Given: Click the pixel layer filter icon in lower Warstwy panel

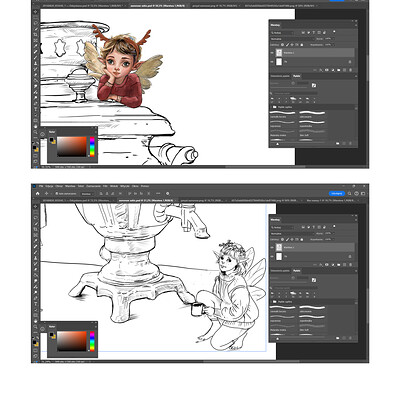Looking at the screenshot, I should click(x=303, y=227).
